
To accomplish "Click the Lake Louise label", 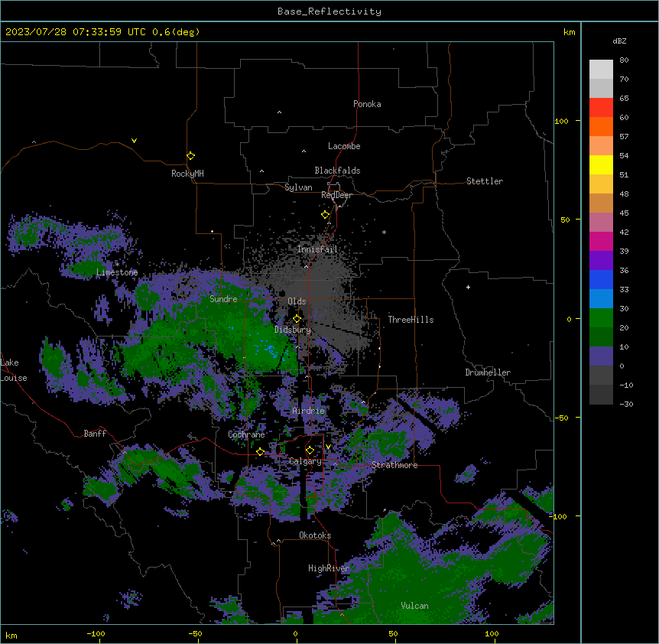I will click(x=13, y=370).
